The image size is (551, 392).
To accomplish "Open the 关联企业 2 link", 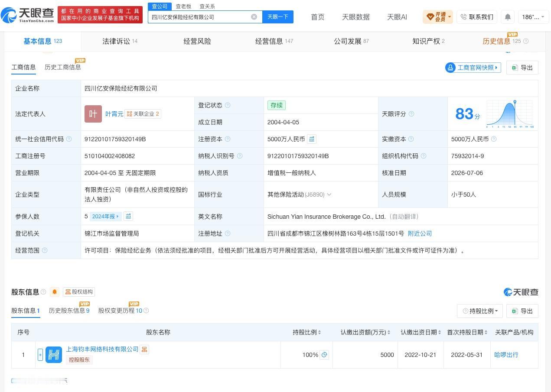I will [x=143, y=114].
